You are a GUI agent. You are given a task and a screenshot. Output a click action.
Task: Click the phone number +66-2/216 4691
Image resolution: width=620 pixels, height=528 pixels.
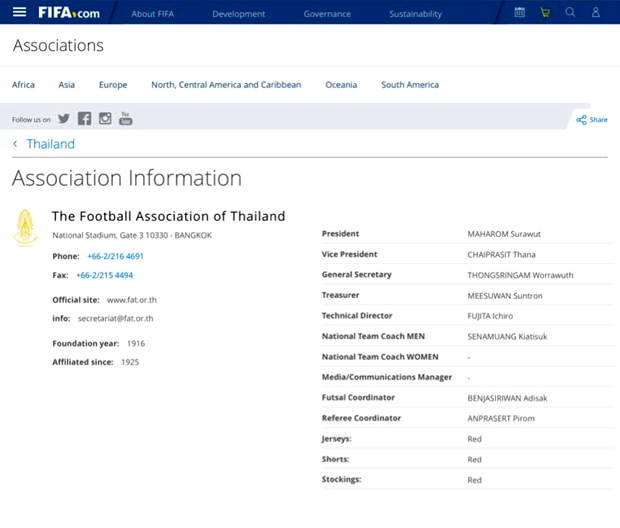point(115,256)
